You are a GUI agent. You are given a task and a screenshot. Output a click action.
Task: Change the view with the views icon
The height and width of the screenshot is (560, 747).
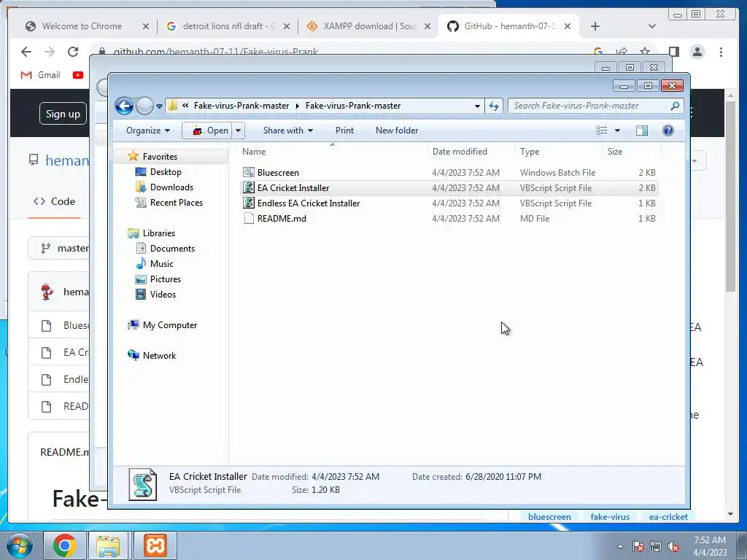point(602,131)
